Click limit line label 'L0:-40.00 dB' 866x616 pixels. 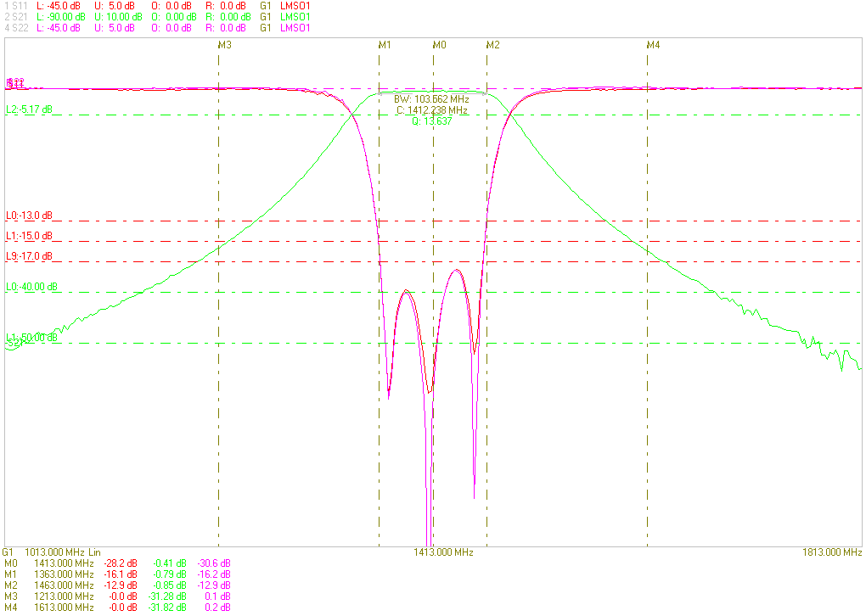tap(31, 287)
